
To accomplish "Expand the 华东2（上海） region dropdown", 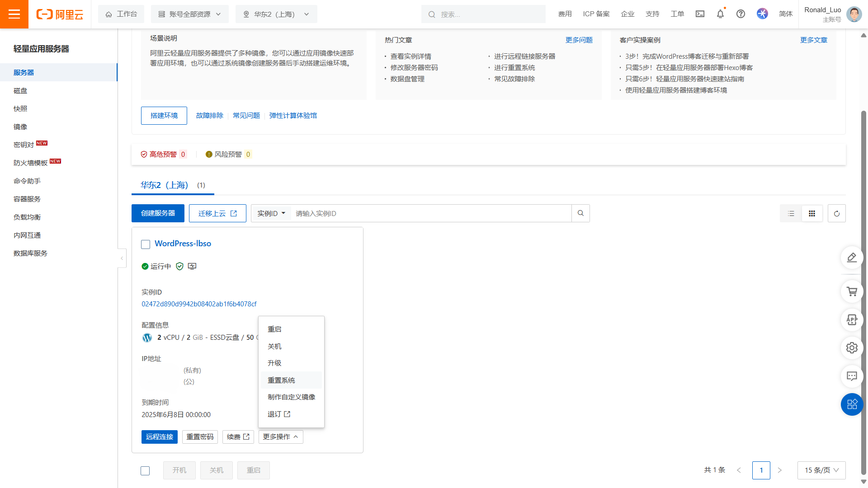I will 276,14.
